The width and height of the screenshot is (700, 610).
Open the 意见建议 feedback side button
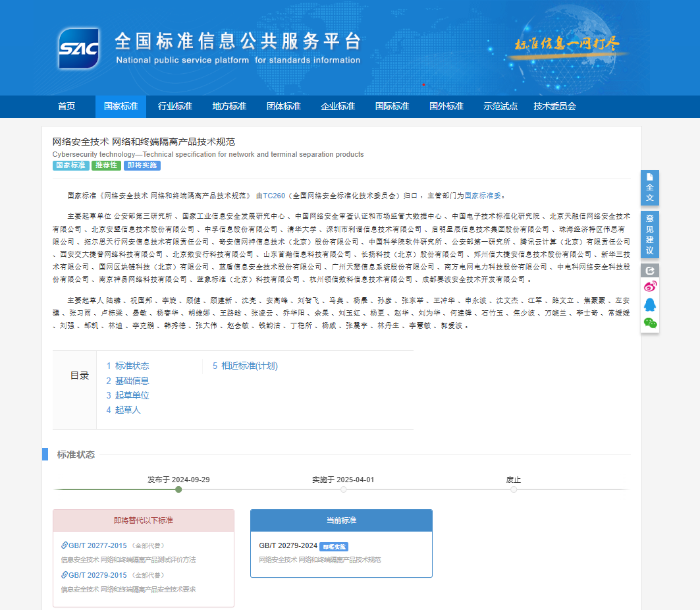tap(649, 234)
